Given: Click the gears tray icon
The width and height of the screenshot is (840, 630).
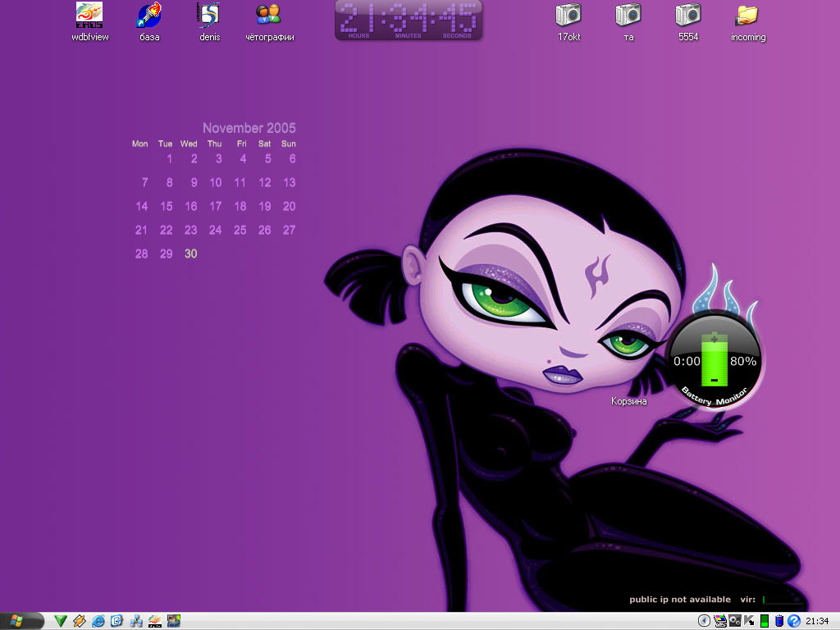Looking at the screenshot, I should (x=735, y=621).
